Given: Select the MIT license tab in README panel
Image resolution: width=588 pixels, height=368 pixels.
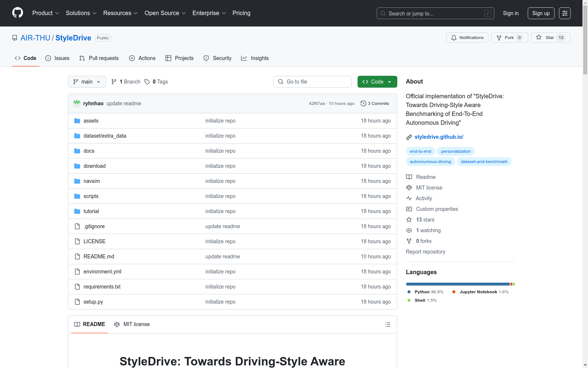Looking at the screenshot, I should pos(132,324).
